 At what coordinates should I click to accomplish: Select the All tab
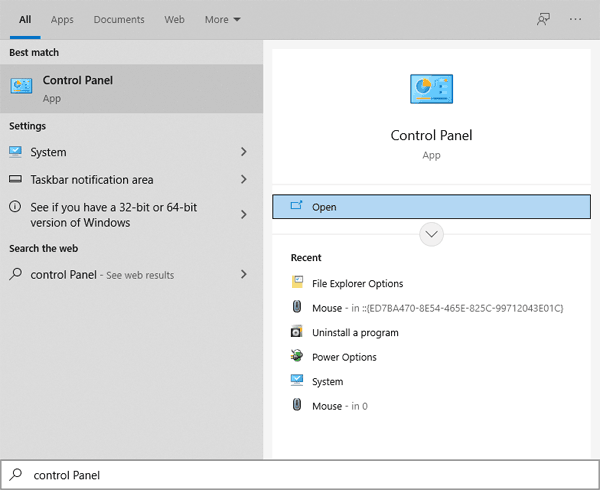[25, 20]
